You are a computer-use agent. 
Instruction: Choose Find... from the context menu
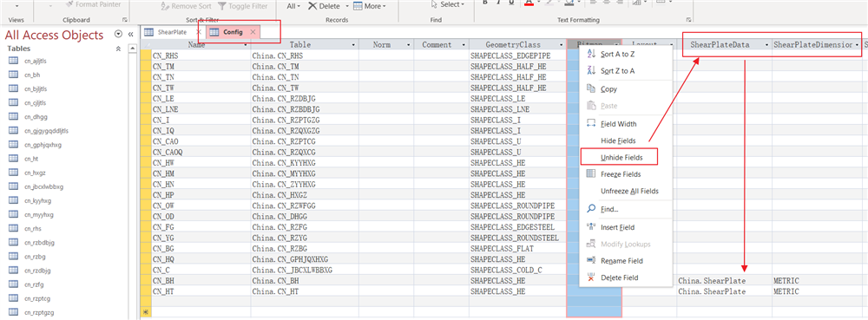[626, 210]
